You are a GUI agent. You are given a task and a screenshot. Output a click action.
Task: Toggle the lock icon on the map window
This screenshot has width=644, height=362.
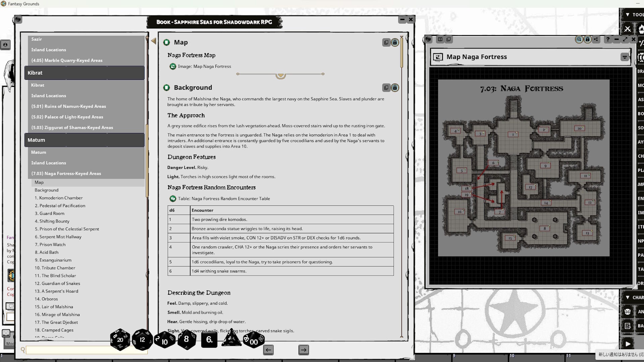[587, 39]
